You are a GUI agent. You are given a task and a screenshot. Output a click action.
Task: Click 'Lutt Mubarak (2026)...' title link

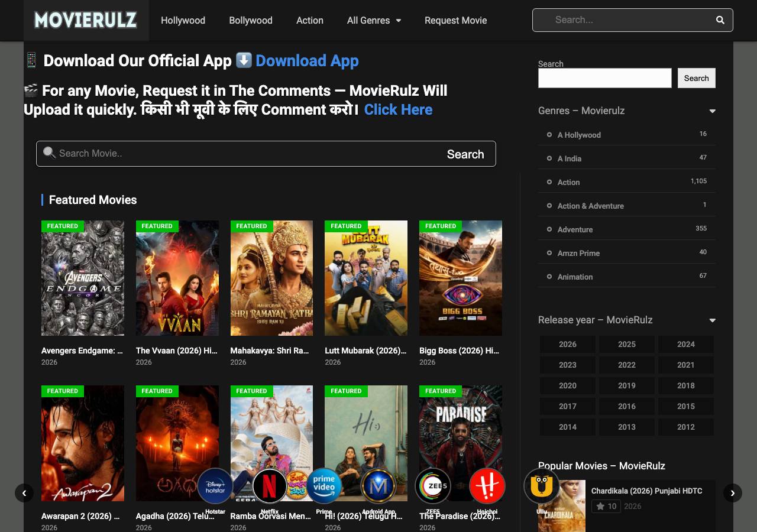click(x=365, y=351)
